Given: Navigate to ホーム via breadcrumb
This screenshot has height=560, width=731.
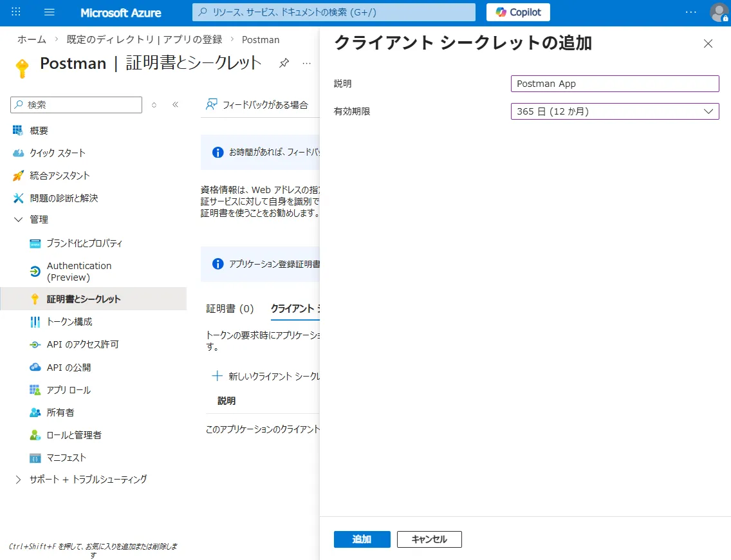Looking at the screenshot, I should coord(31,39).
